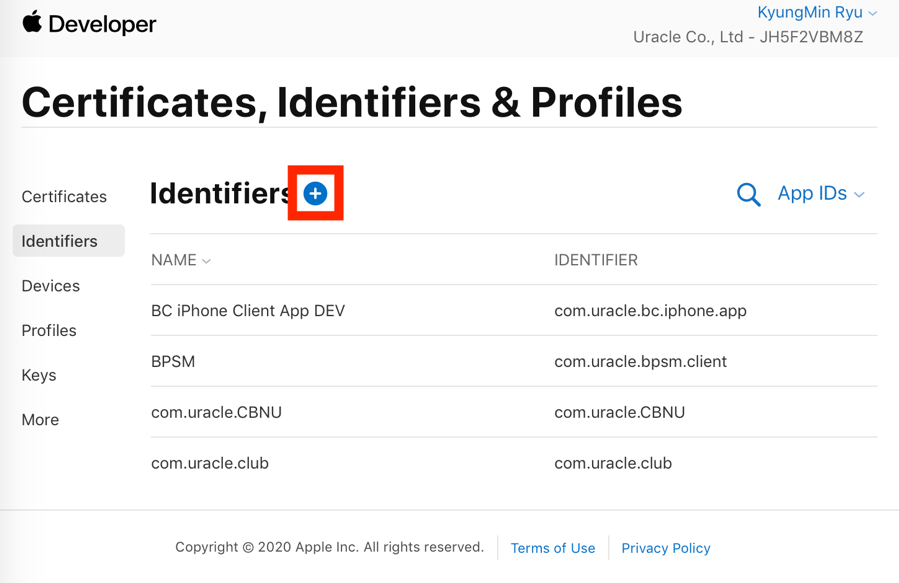Click the IDENTIFIER column header
The width and height of the screenshot is (899, 583).
pyautogui.click(x=596, y=260)
